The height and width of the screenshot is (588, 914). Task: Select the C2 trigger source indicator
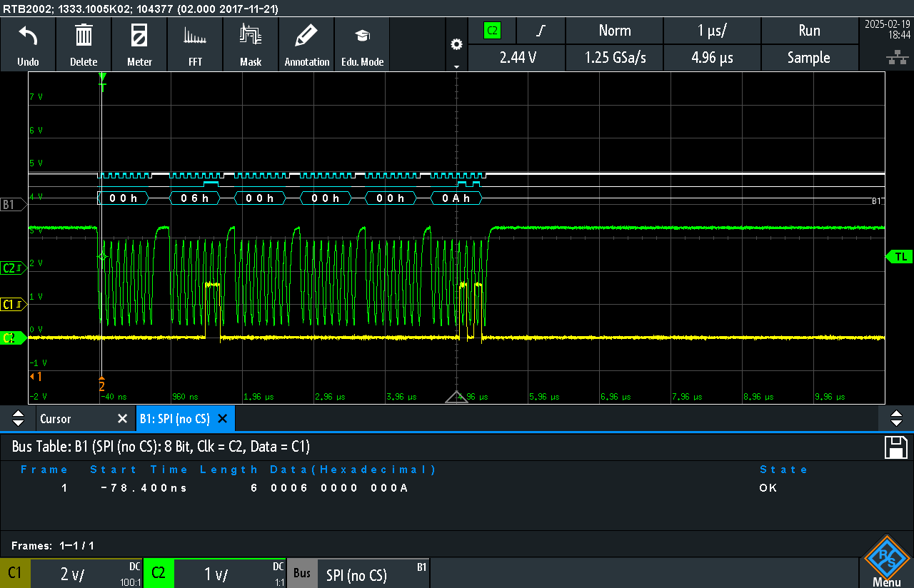point(492,31)
